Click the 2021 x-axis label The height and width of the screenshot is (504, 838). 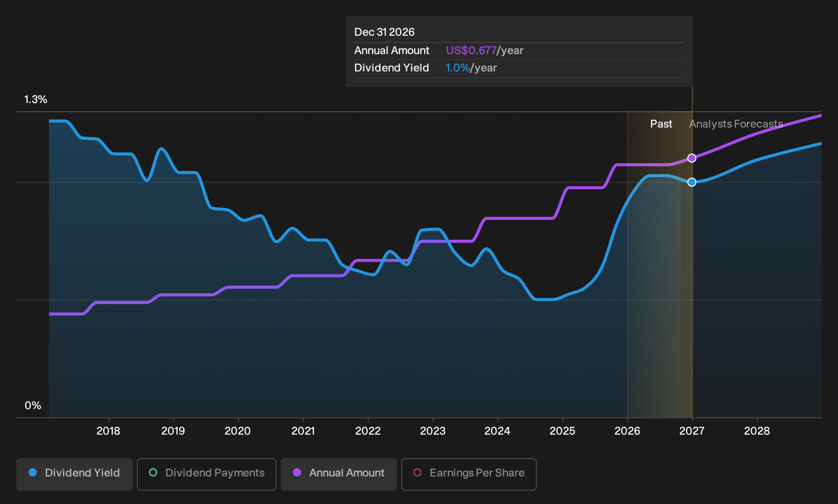click(x=303, y=431)
